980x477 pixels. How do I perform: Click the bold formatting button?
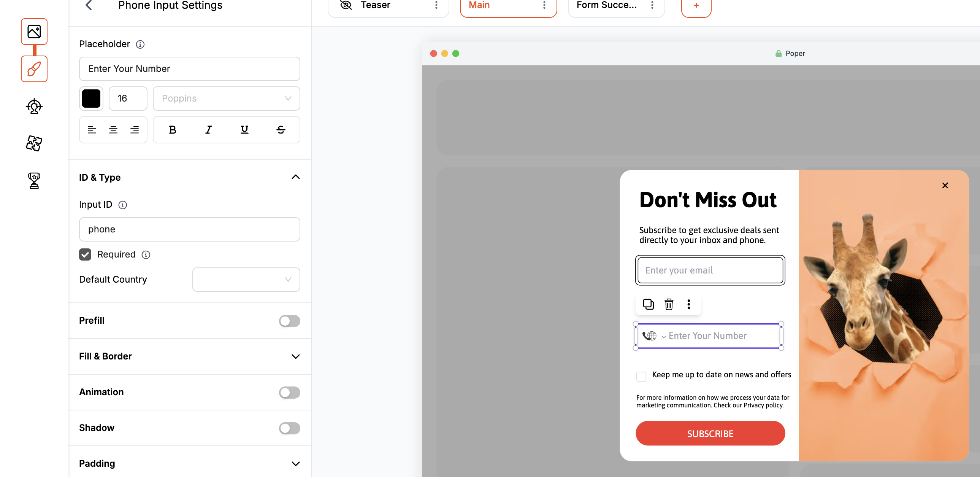[172, 130]
